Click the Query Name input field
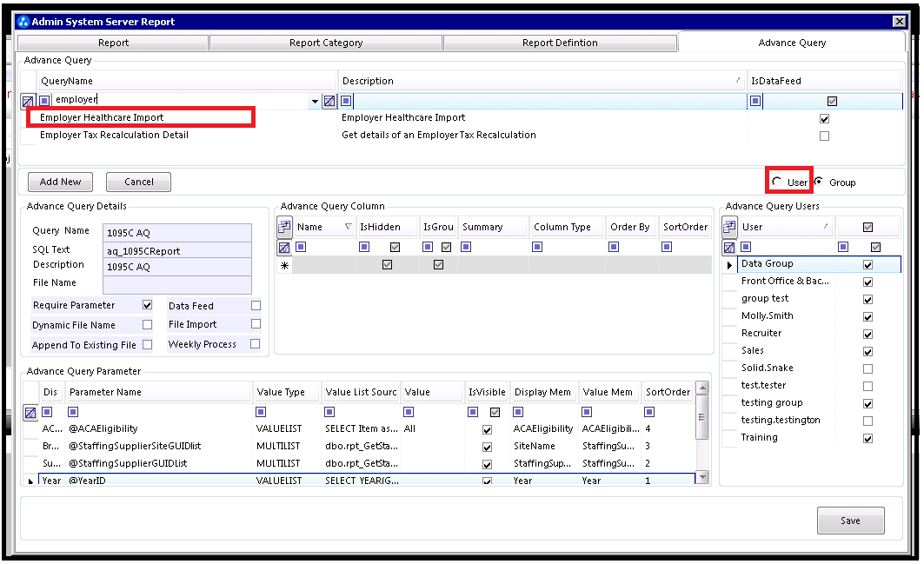924x564 pixels. 177,233
